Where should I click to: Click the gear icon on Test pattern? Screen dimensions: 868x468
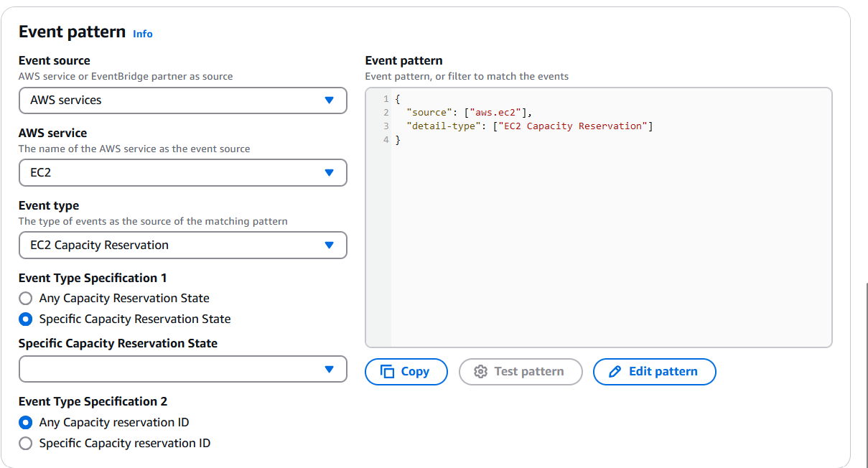[x=480, y=372]
